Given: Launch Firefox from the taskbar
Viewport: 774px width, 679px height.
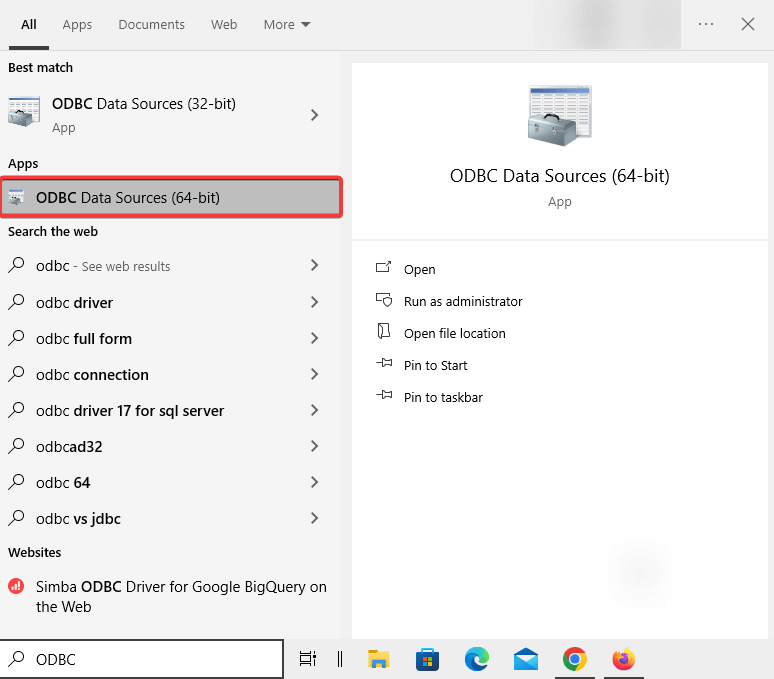Looking at the screenshot, I should (x=623, y=659).
